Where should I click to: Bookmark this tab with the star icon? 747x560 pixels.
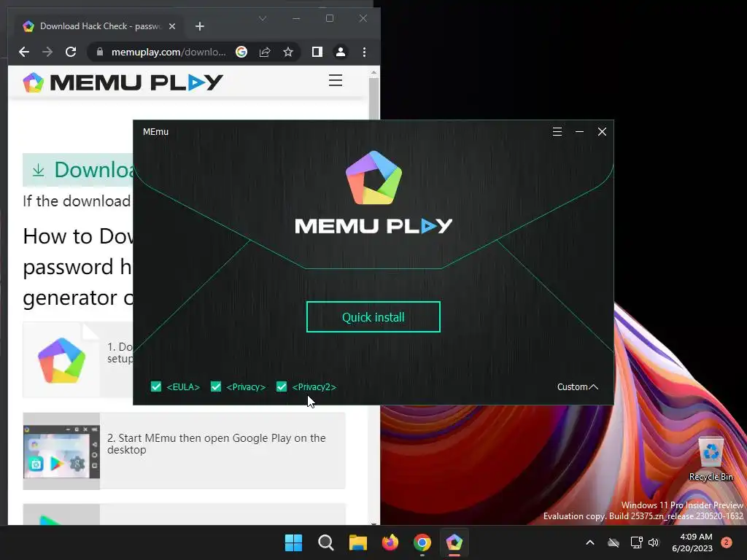coord(287,52)
